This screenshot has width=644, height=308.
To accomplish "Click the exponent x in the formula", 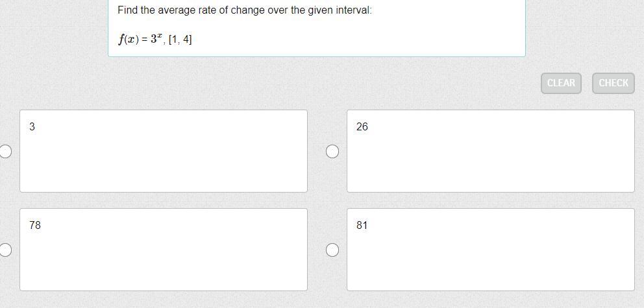I will (x=160, y=36).
